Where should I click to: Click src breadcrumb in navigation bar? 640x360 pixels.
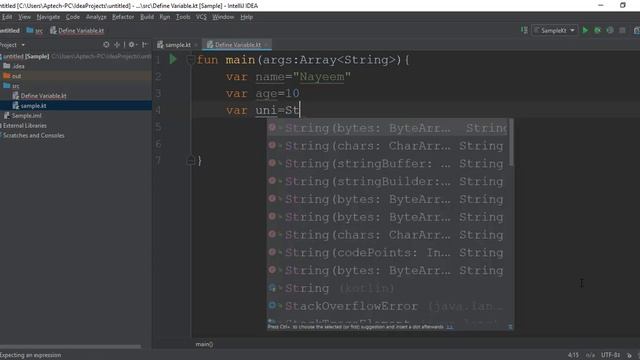(x=35, y=31)
